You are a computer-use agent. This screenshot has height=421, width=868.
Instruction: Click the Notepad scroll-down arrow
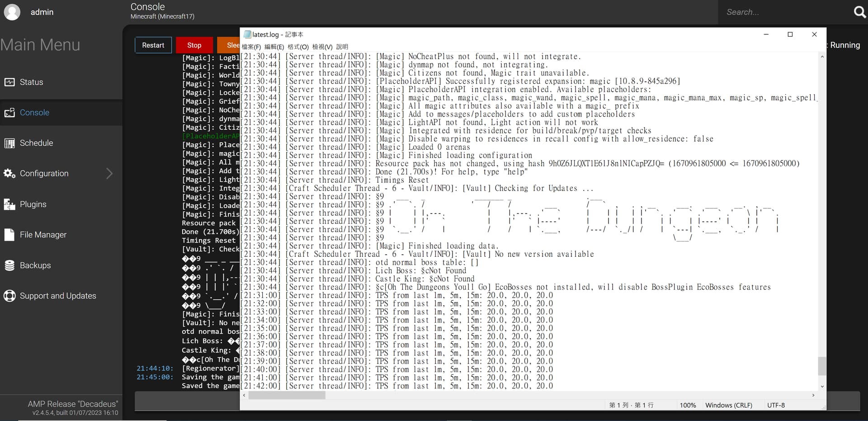coord(822,387)
